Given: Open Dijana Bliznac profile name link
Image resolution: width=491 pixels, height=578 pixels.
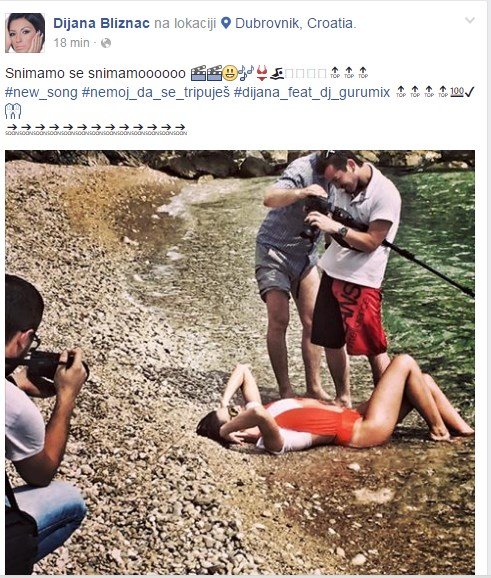Looking at the screenshot, I should pos(101,23).
